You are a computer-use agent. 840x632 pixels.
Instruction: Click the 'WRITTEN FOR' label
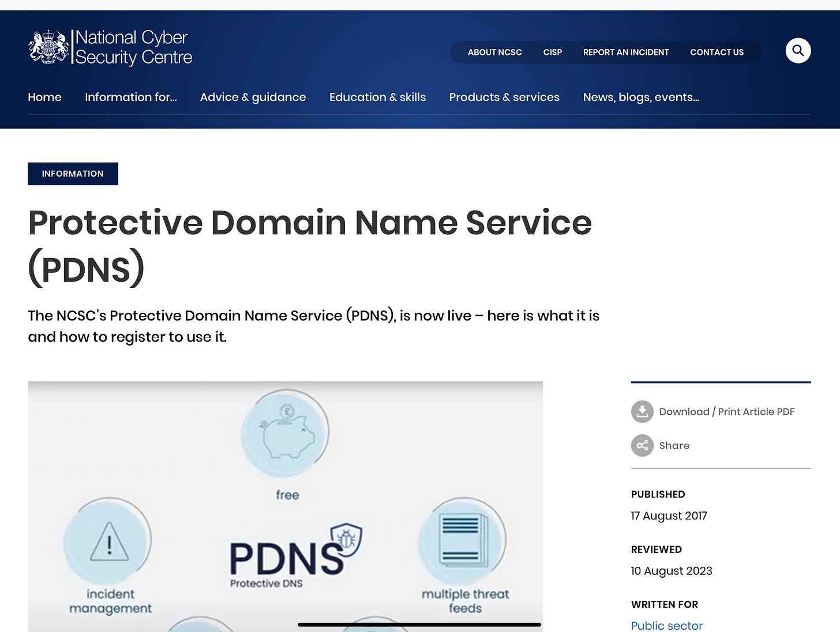664,604
